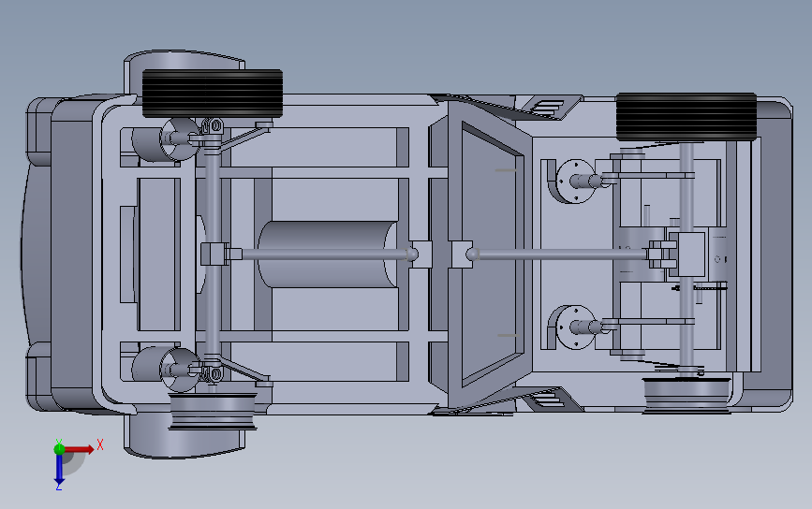Click the blue Z axis arrow of the triad

pos(59,471)
